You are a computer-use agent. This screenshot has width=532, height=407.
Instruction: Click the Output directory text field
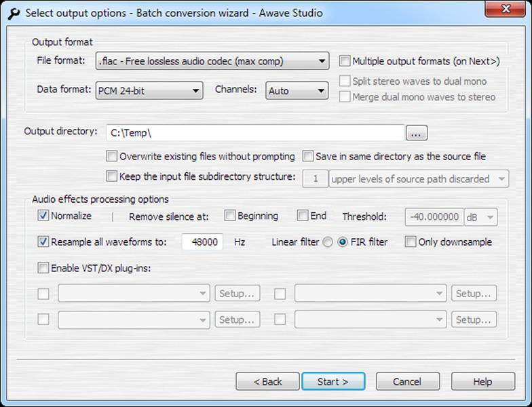pos(255,133)
